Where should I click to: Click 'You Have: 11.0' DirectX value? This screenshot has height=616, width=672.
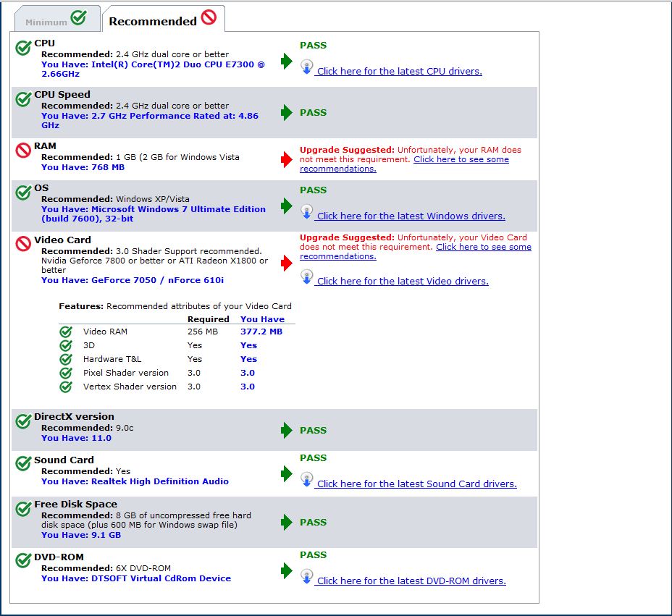[x=76, y=438]
